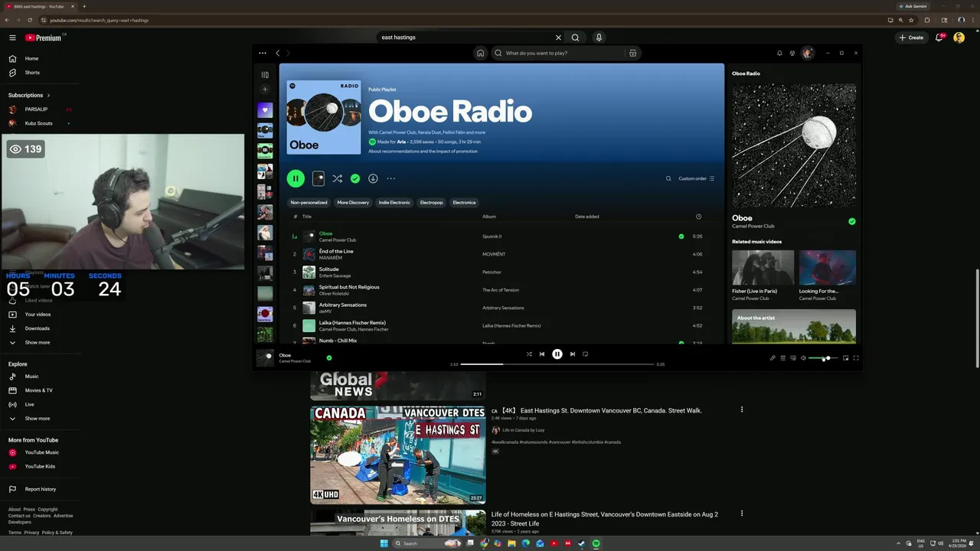Viewport: 980px width, 551px height.
Task: Open Liked Songs in Spotify sidebar
Action: (x=265, y=110)
